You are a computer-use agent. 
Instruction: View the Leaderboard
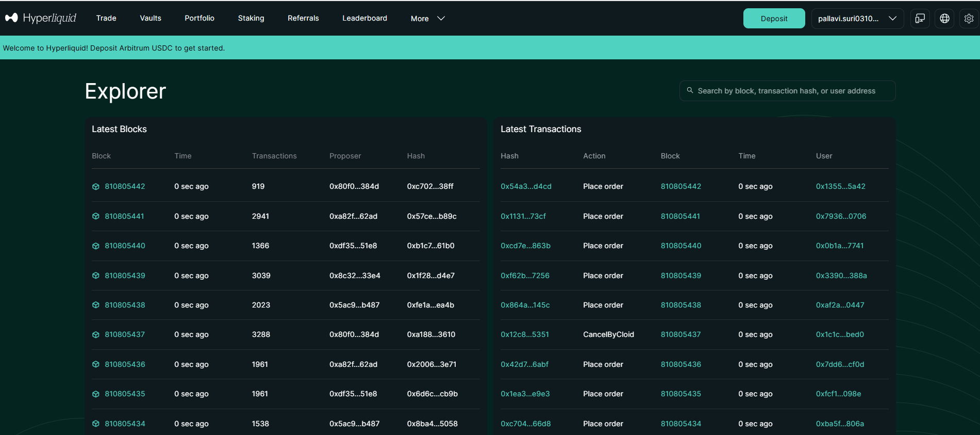364,18
